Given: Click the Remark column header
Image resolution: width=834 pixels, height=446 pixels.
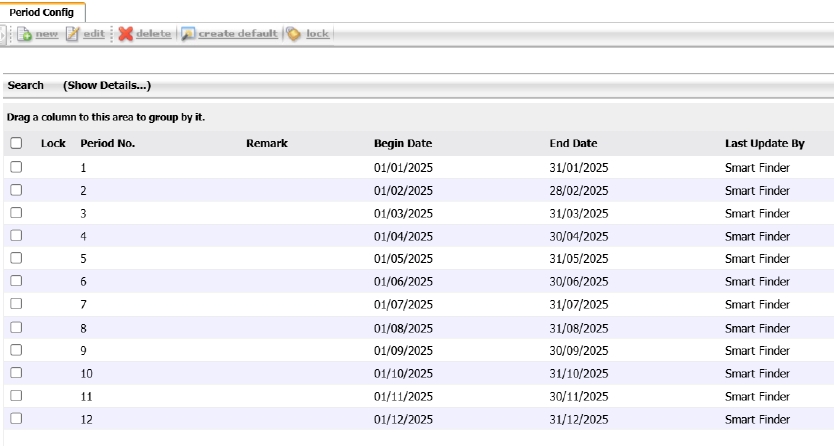Looking at the screenshot, I should [x=266, y=144].
